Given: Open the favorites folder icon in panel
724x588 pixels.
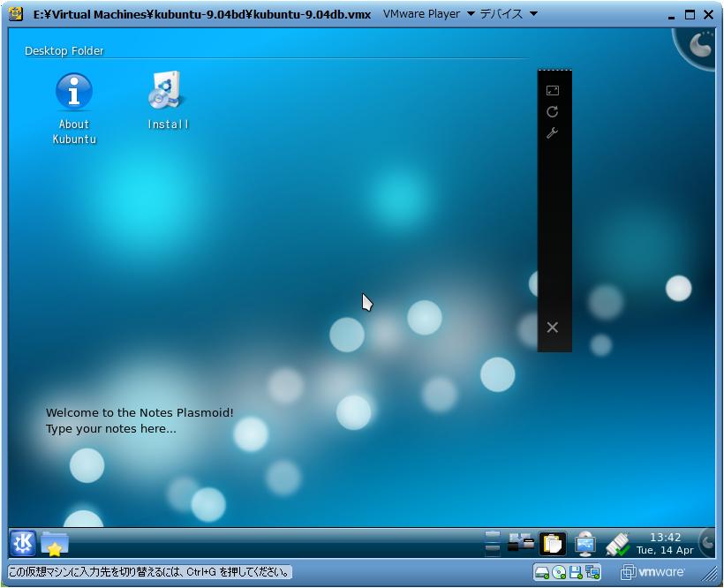Looking at the screenshot, I should pos(54,543).
